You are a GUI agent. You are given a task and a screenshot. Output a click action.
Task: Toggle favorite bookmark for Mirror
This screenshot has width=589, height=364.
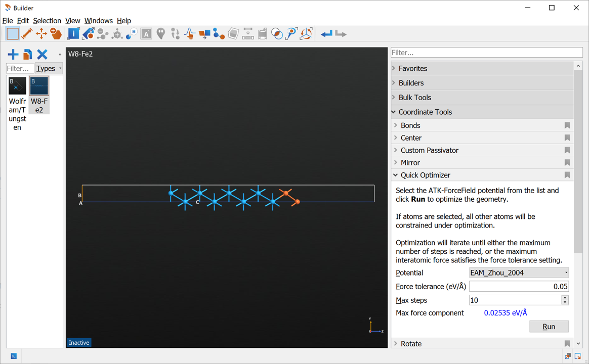(567, 163)
